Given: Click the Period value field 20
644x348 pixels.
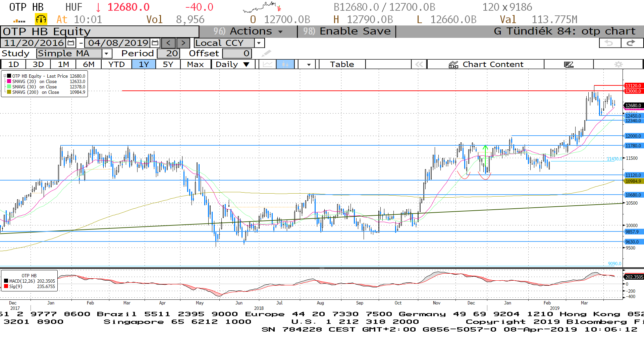Looking at the screenshot, I should coord(168,54).
